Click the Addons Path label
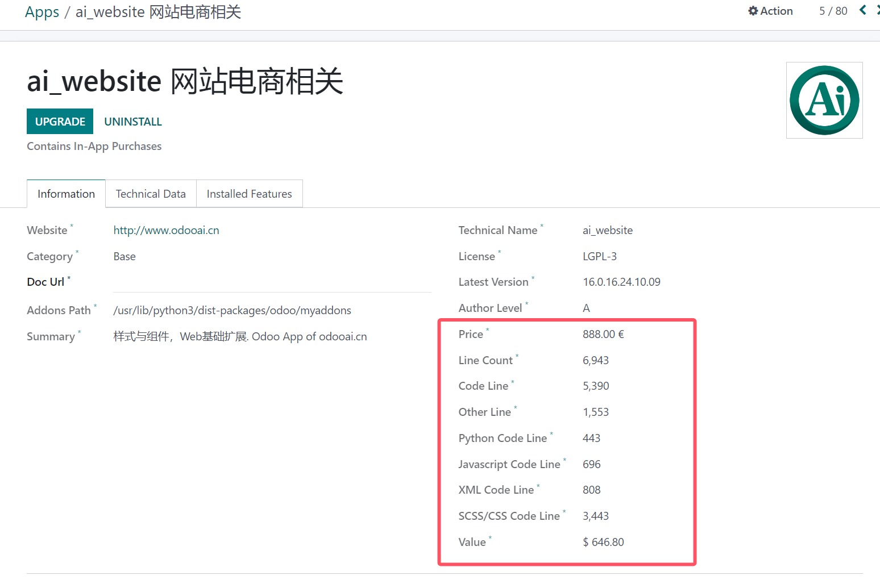 tap(59, 310)
